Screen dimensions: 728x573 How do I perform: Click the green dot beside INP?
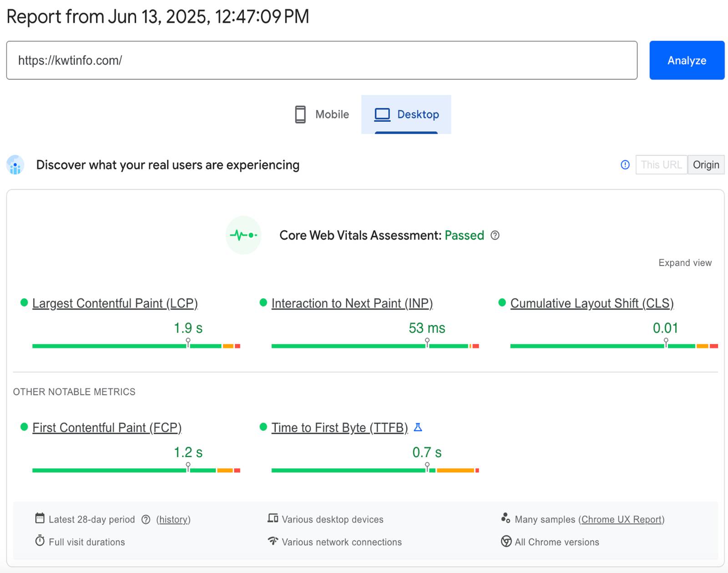[x=263, y=302]
